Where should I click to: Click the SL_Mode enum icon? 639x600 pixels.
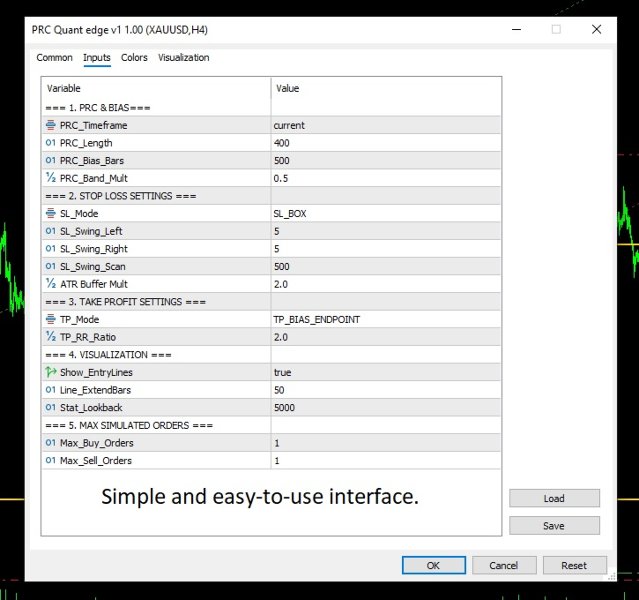click(x=50, y=214)
